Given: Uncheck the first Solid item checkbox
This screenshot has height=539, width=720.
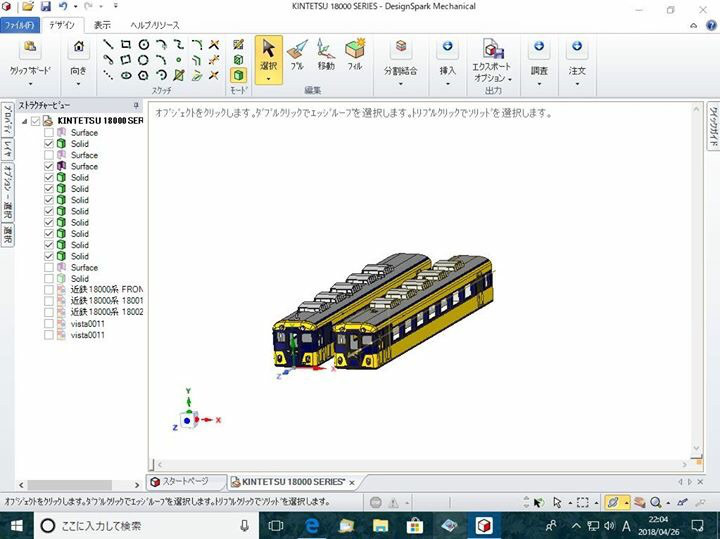Looking at the screenshot, I should [49, 144].
